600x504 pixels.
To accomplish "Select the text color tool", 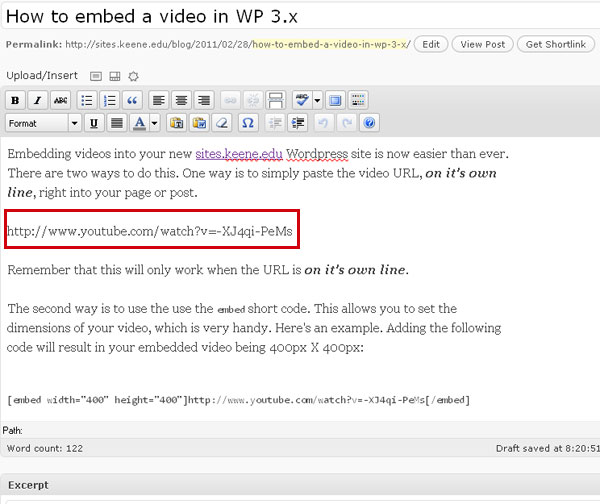I will (x=139, y=123).
